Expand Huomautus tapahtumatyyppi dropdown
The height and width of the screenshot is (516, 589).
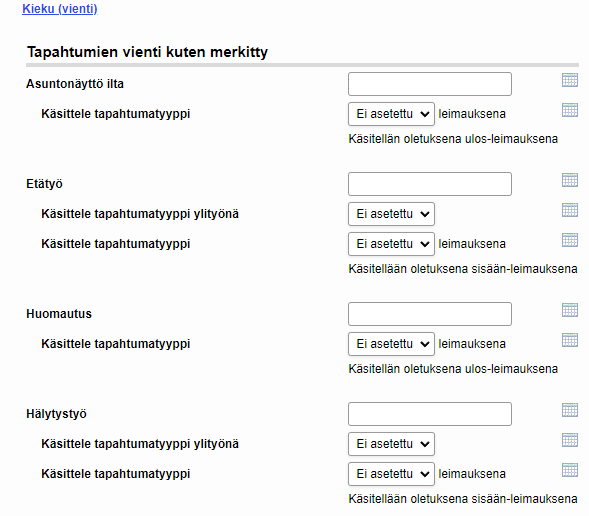pos(391,344)
